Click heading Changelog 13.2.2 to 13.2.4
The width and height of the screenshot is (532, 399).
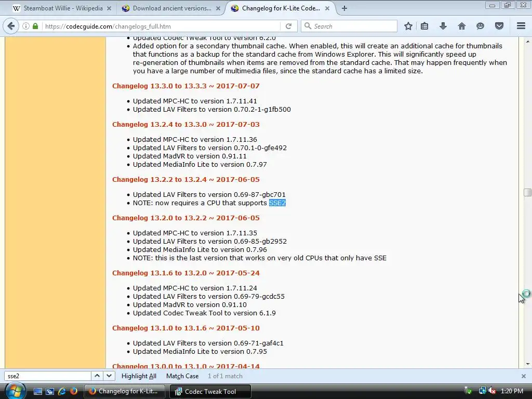(x=186, y=179)
